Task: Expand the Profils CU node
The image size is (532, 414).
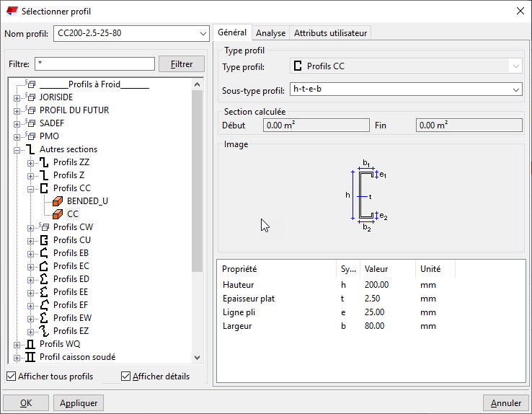Action: 30,241
